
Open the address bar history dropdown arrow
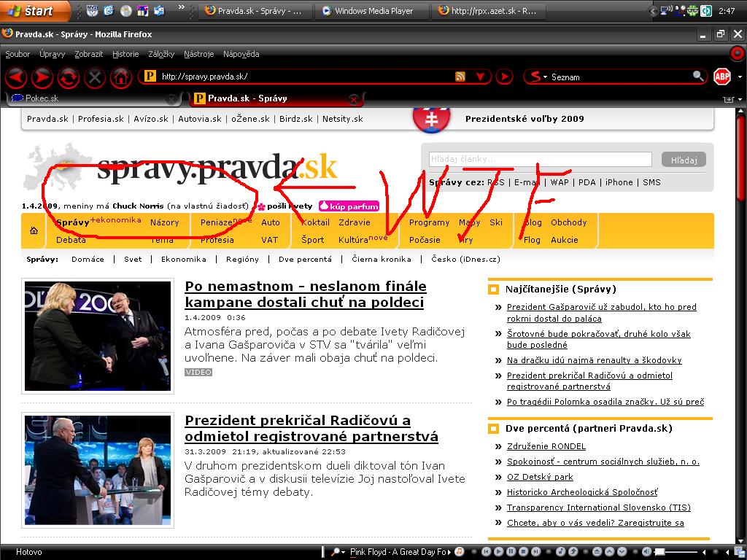(480, 77)
